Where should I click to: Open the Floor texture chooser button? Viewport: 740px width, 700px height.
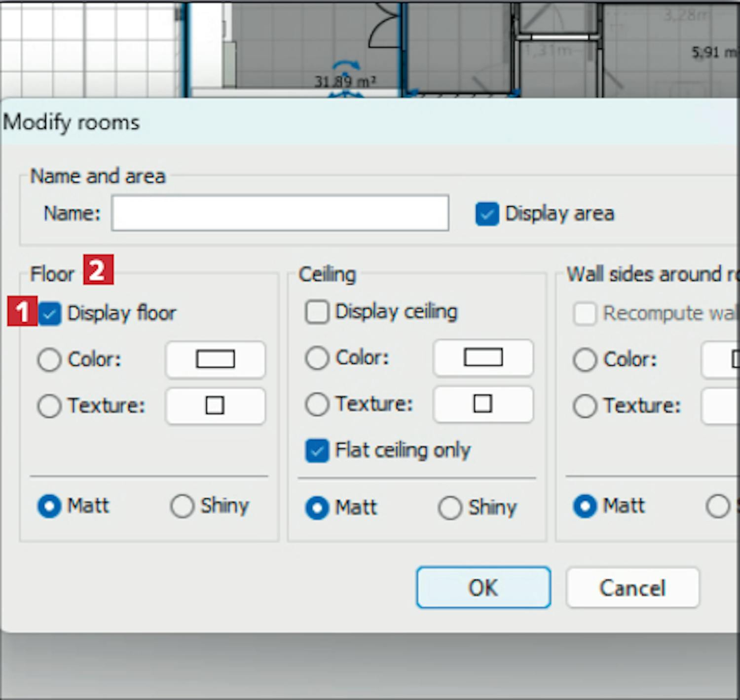pyautogui.click(x=215, y=406)
